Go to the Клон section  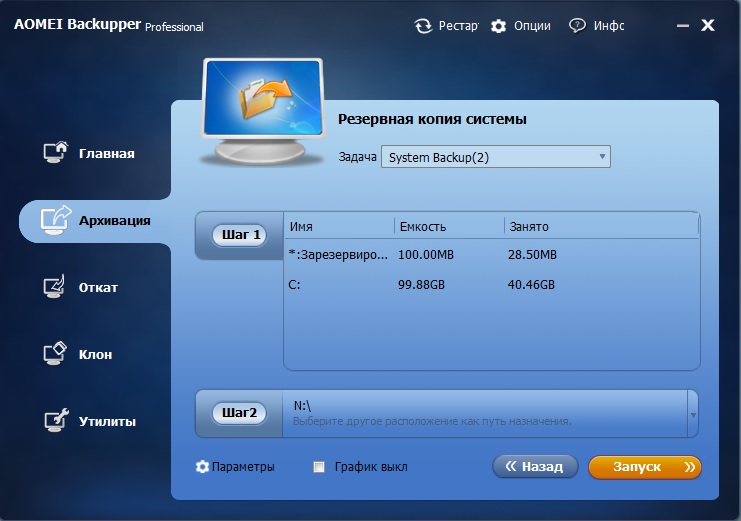[x=95, y=355]
